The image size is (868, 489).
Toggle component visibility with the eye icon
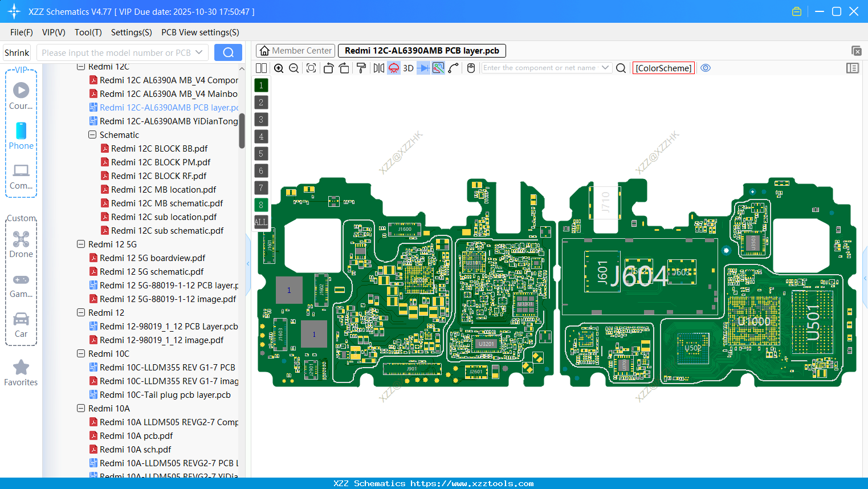click(x=706, y=68)
